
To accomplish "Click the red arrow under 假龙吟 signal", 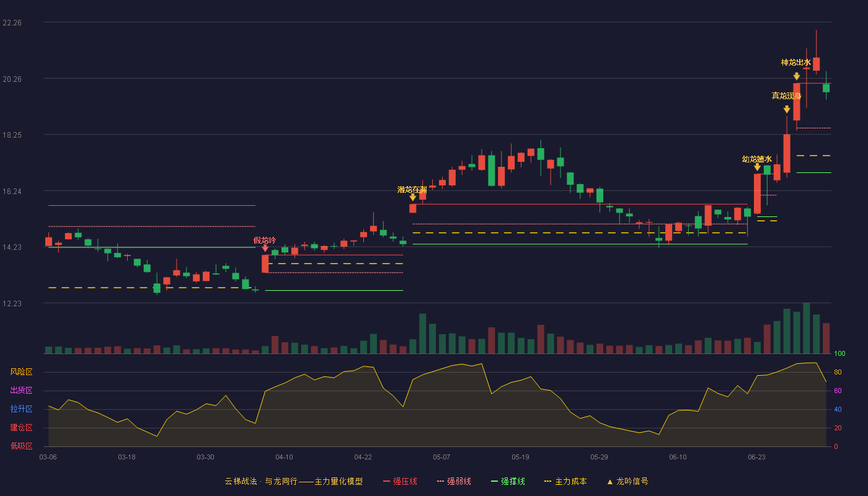I will [x=265, y=248].
